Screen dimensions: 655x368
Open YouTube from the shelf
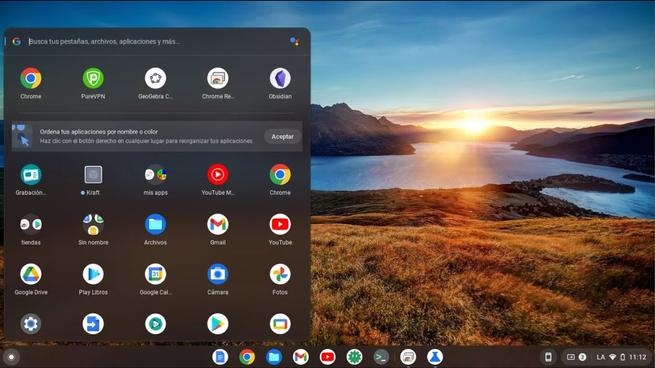click(x=328, y=357)
